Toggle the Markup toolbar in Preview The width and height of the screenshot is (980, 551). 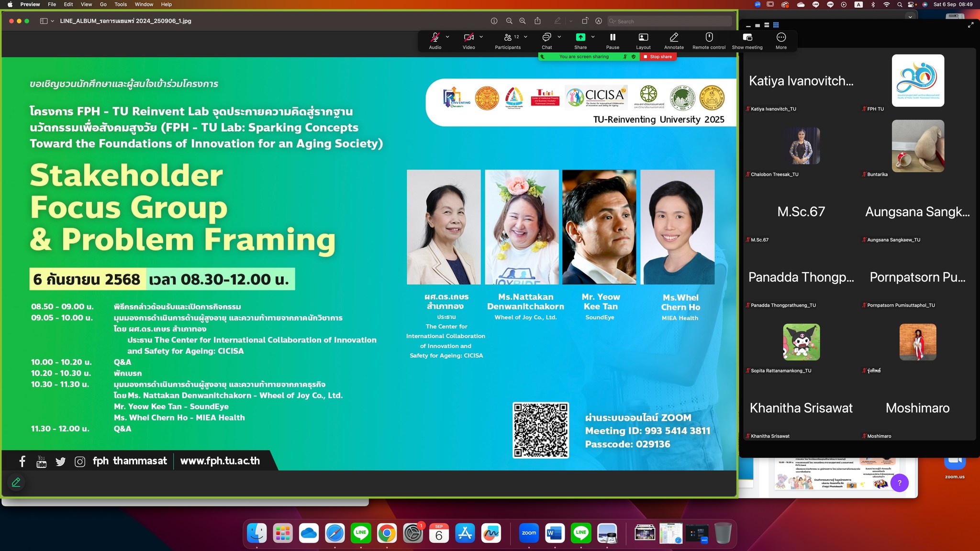tap(599, 21)
